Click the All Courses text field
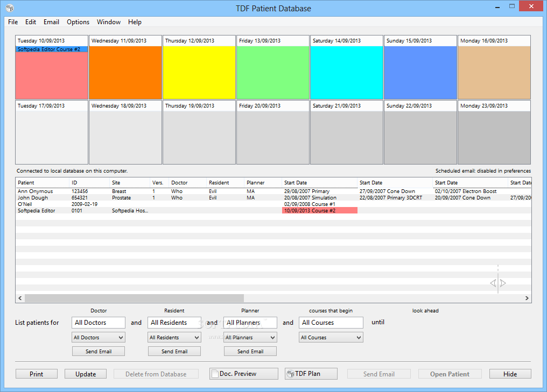 pos(331,323)
